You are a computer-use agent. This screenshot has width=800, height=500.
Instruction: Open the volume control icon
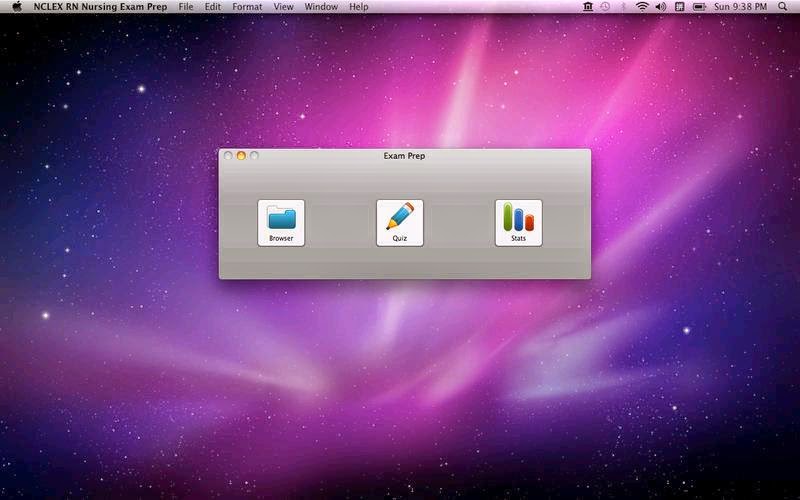coord(661,7)
